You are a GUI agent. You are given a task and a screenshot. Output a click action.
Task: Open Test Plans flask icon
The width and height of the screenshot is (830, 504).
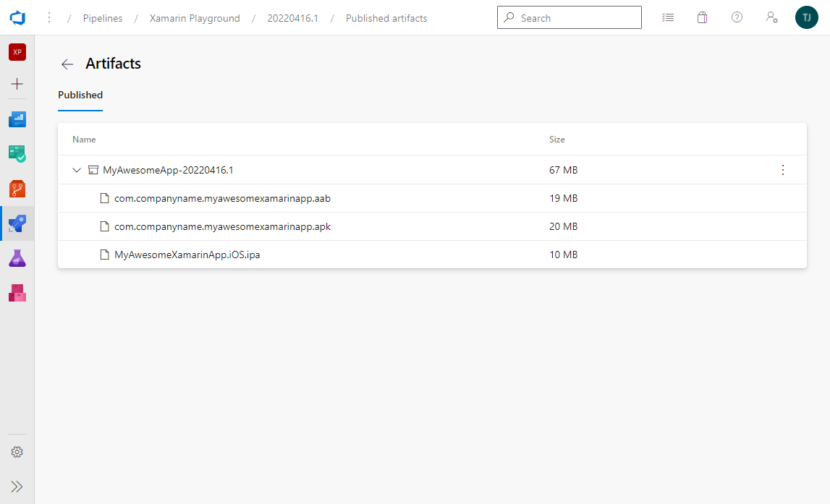17,258
